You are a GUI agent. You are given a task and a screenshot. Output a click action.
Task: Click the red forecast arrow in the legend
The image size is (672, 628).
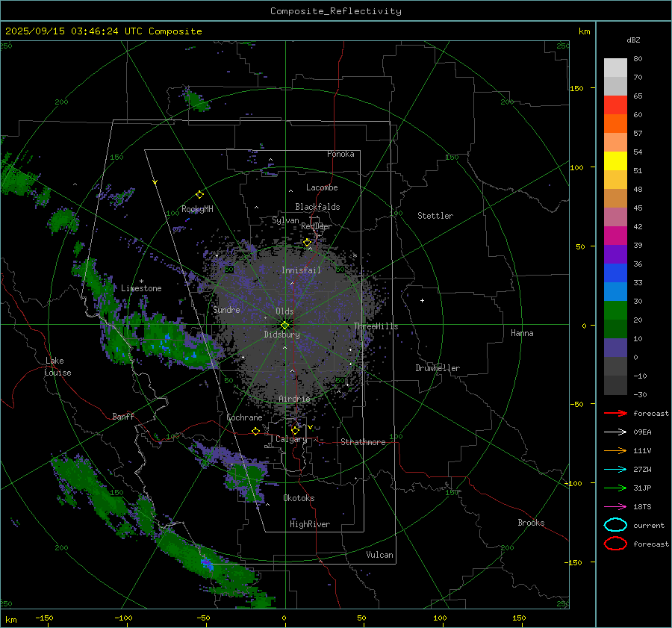pyautogui.click(x=615, y=413)
